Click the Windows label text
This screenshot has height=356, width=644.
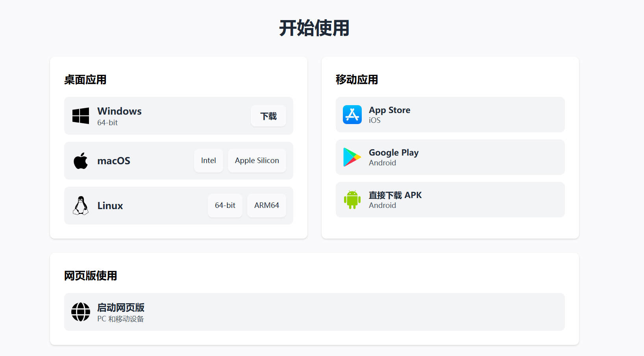tap(119, 111)
